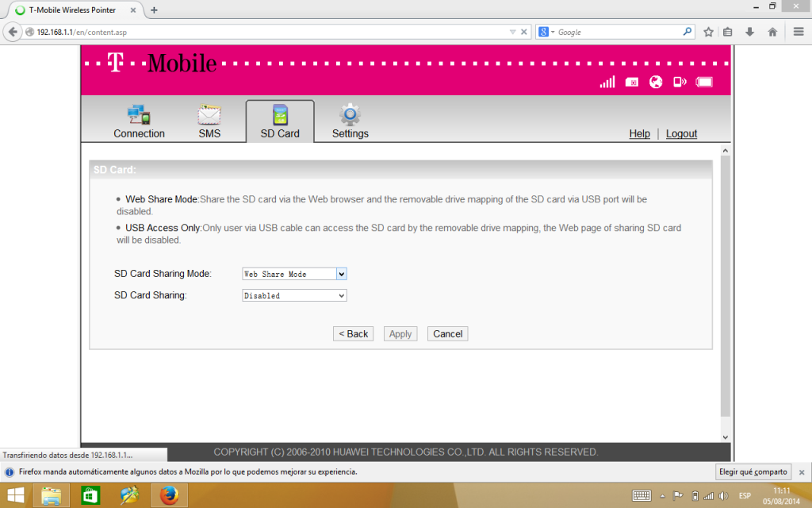Click the connected devices status icon

pos(680,82)
